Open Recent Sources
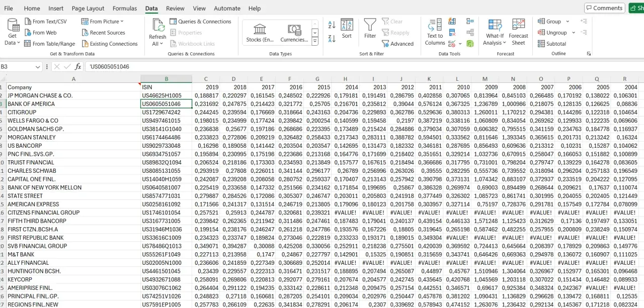Image resolution: width=644 pixels, height=308 pixels. [x=103, y=33]
